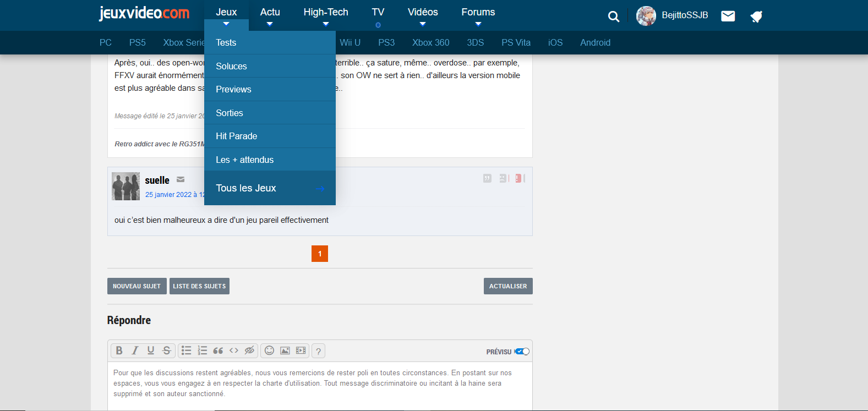Click the ACTUALISER button
The image size is (868, 411).
pos(508,286)
